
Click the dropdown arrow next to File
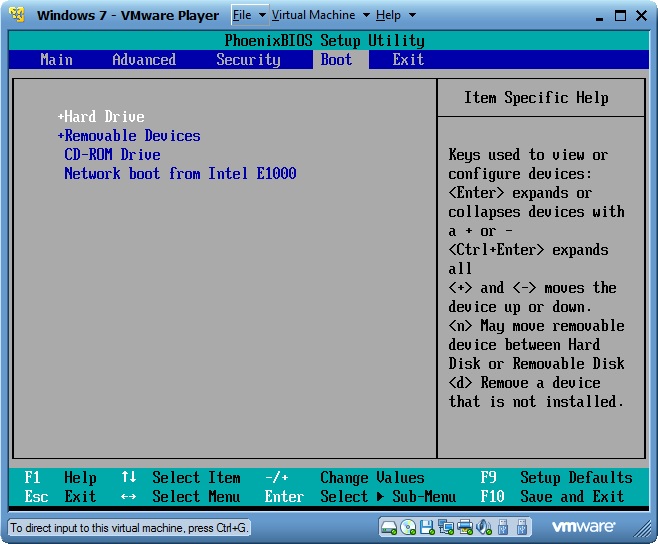tap(262, 15)
